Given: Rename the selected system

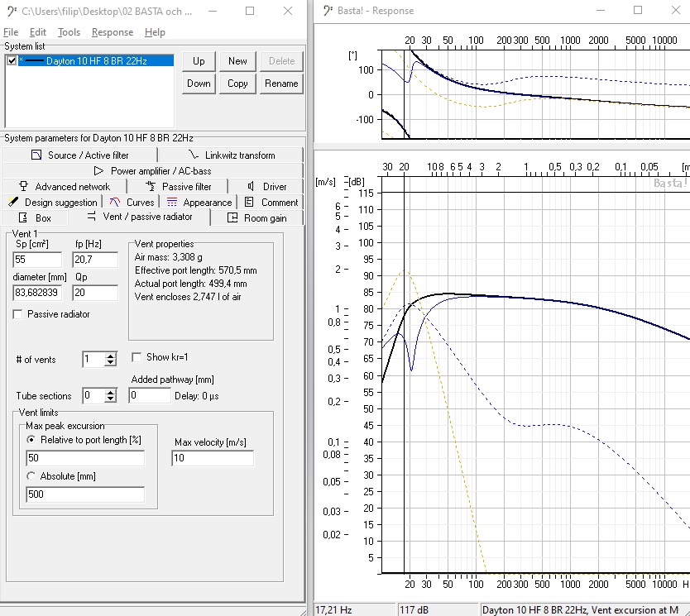Looking at the screenshot, I should [281, 84].
